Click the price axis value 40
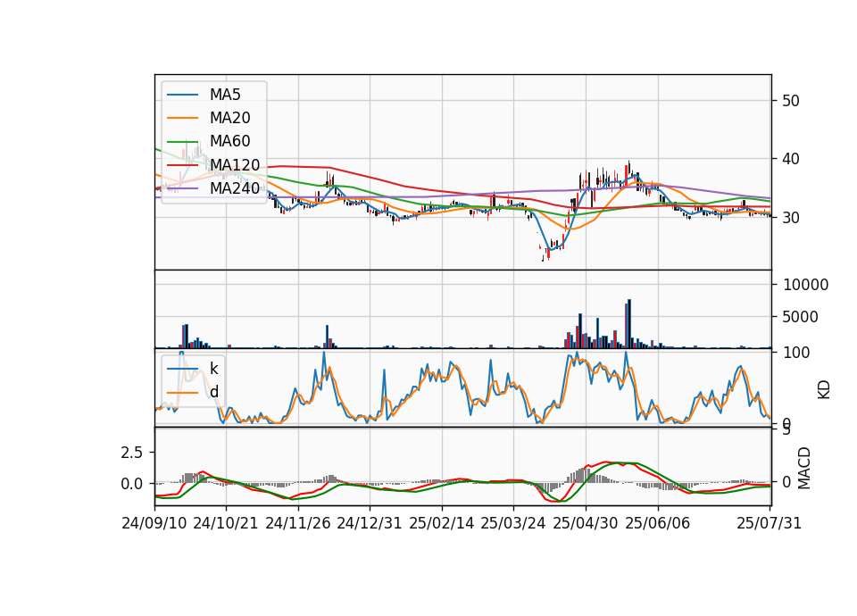 [x=791, y=159]
